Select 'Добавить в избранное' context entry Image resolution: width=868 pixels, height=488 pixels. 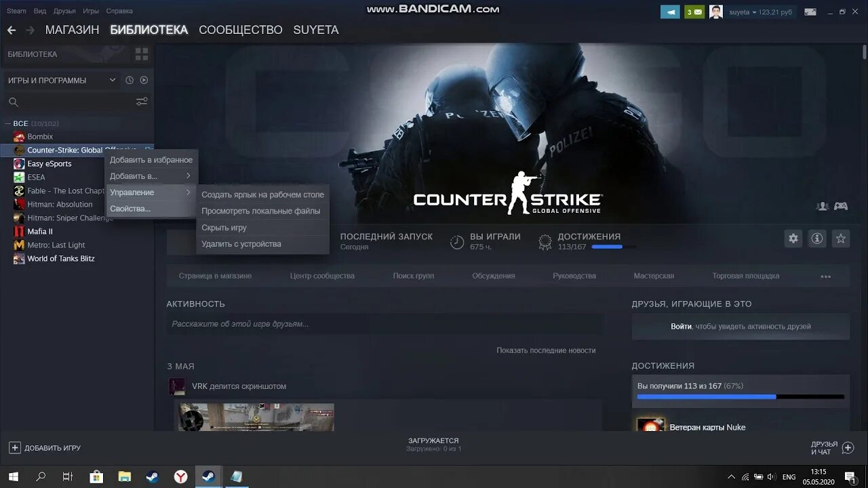pos(151,160)
